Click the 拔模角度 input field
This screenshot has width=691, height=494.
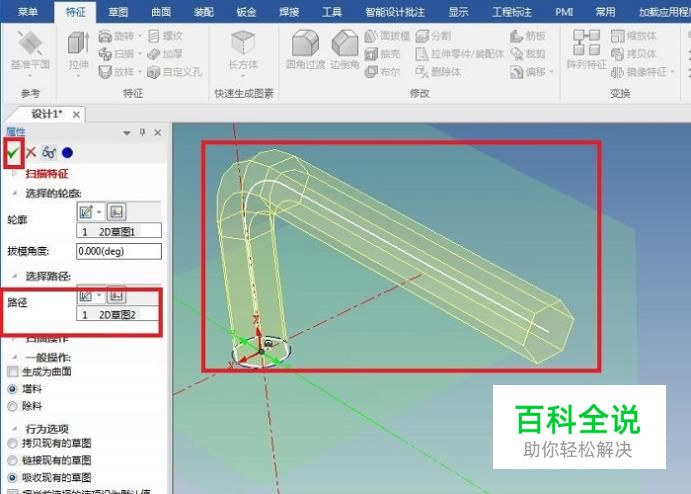[x=119, y=251]
